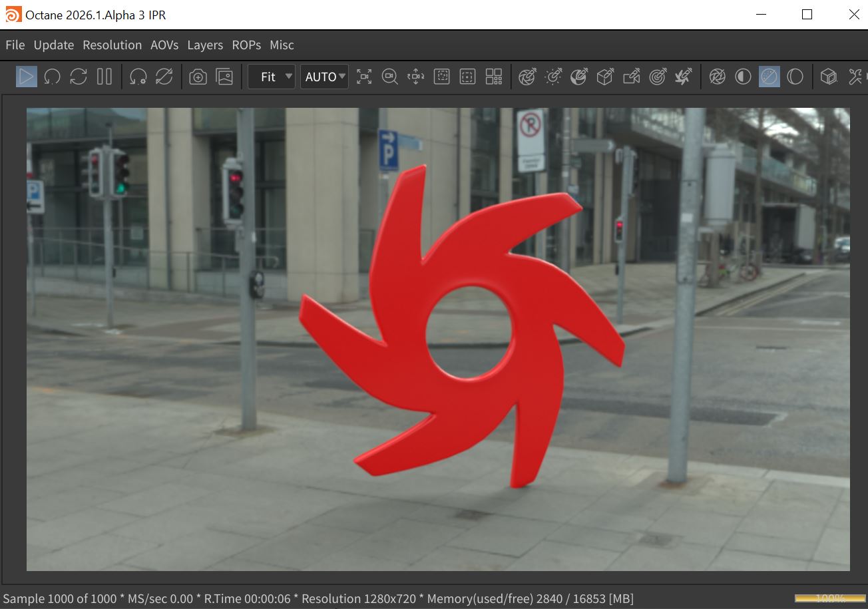The width and height of the screenshot is (868, 609).
Task: Select the object picker cube icon
Action: click(x=604, y=77)
